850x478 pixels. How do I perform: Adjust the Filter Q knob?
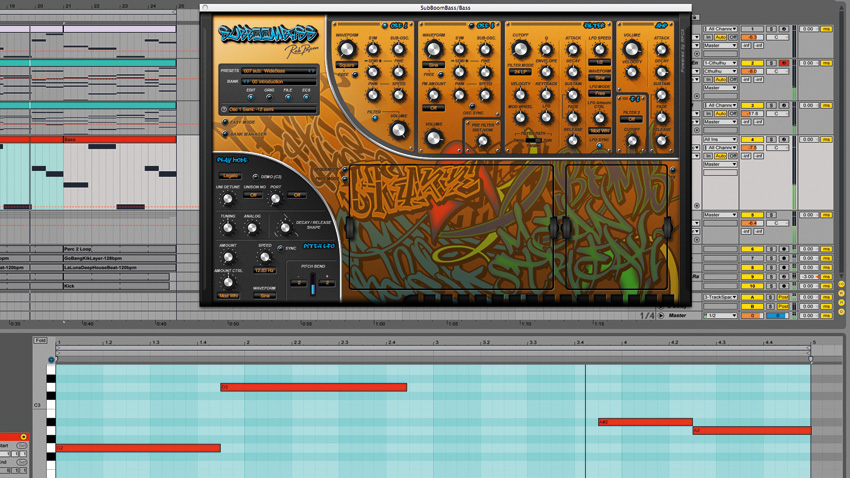point(546,50)
